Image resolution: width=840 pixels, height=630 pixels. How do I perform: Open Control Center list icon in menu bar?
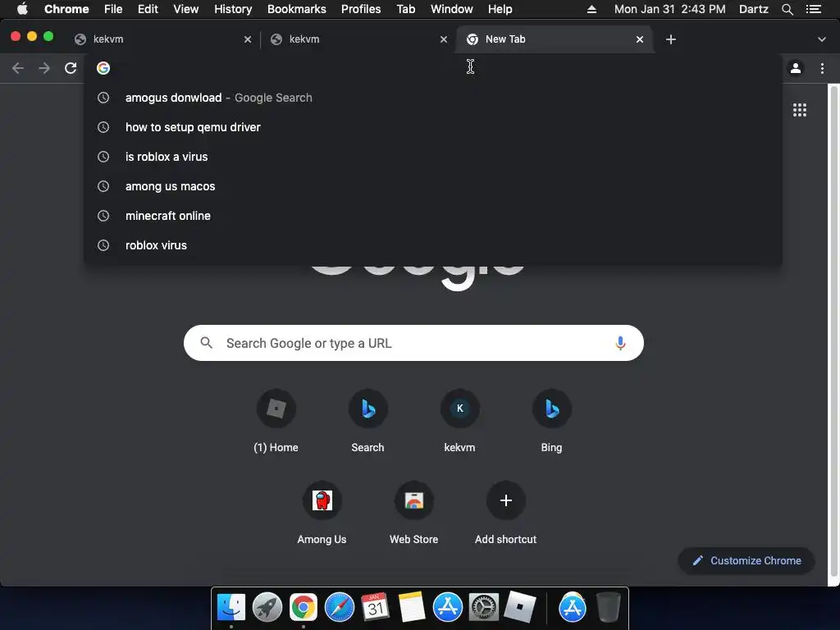[x=814, y=9]
